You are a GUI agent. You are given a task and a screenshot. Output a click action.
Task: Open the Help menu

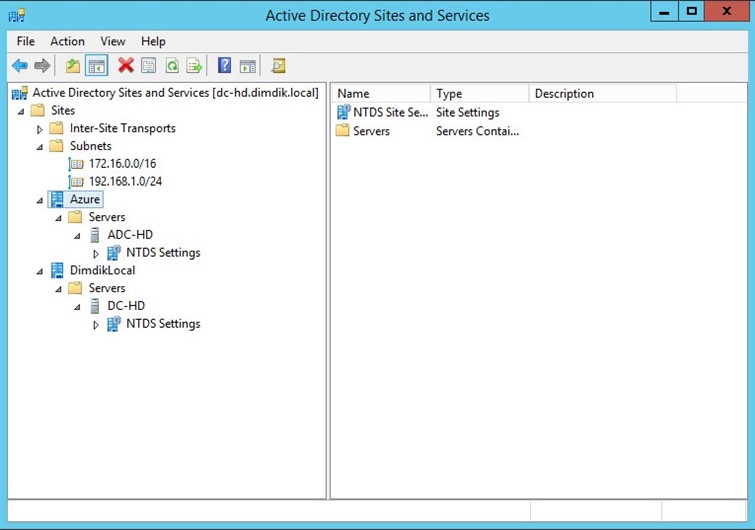[153, 41]
